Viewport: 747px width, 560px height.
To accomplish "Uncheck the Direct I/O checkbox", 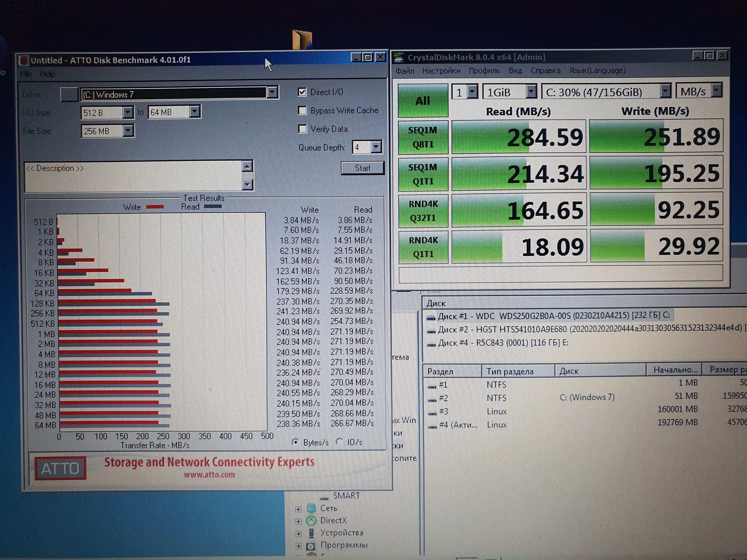I will pyautogui.click(x=302, y=92).
